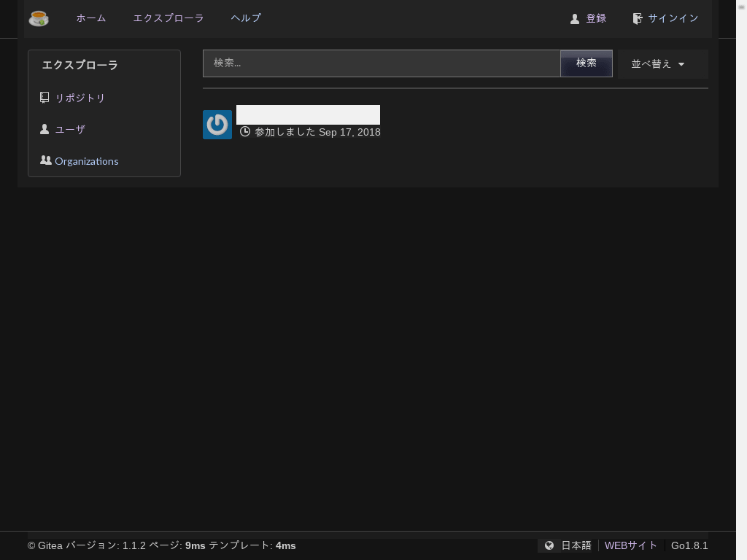The height and width of the screenshot is (560, 747).
Task: Click the Organizations group icon in sidebar
Action: pos(45,160)
